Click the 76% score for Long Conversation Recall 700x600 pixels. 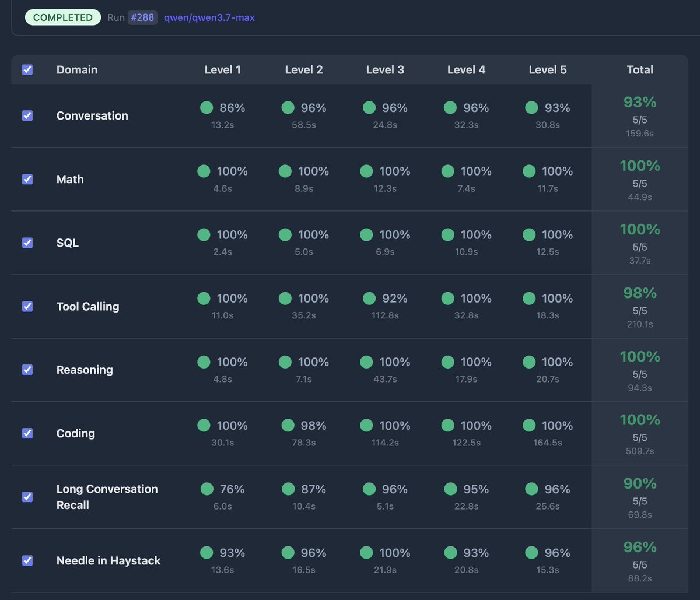click(232, 489)
